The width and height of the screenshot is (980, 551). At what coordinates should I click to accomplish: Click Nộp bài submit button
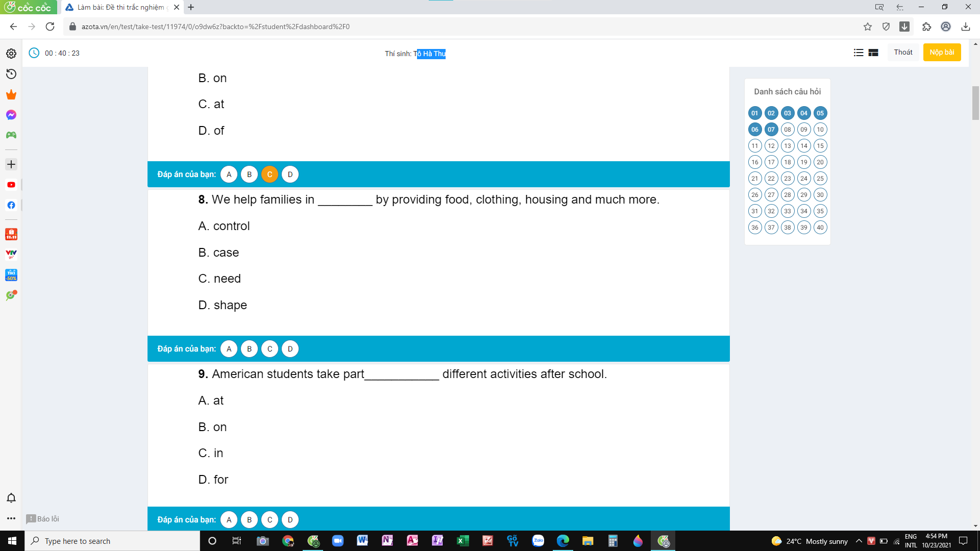(942, 52)
